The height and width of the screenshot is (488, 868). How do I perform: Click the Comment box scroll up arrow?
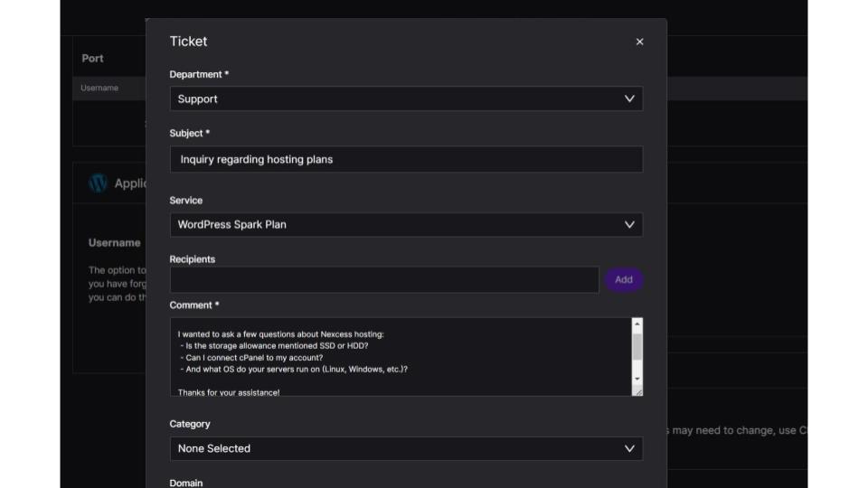637,324
